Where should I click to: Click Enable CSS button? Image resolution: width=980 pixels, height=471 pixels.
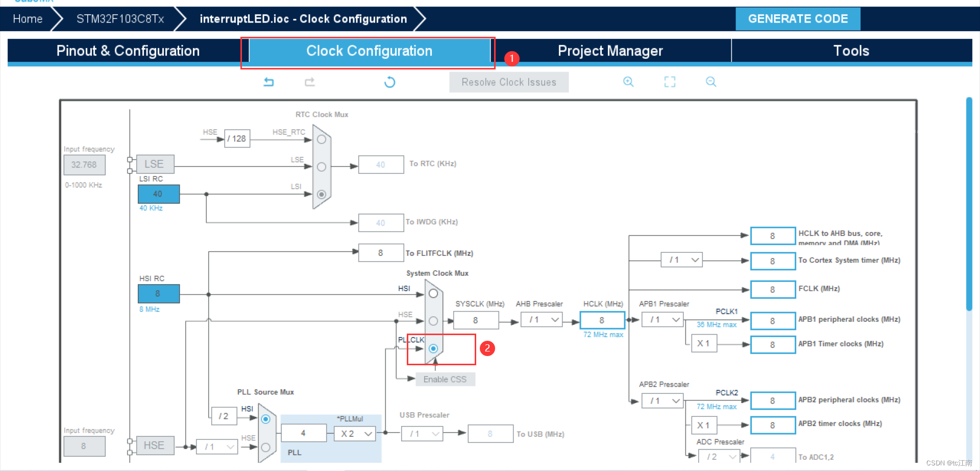445,379
